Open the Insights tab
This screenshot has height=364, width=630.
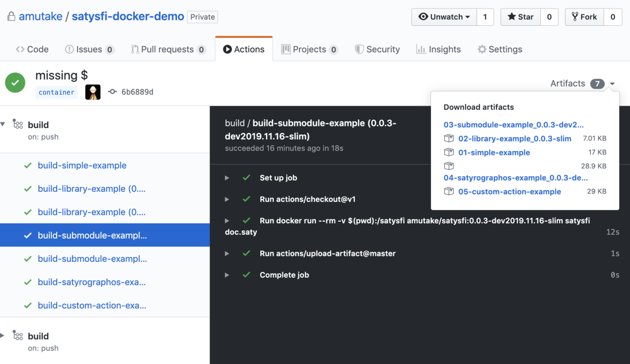(x=438, y=49)
